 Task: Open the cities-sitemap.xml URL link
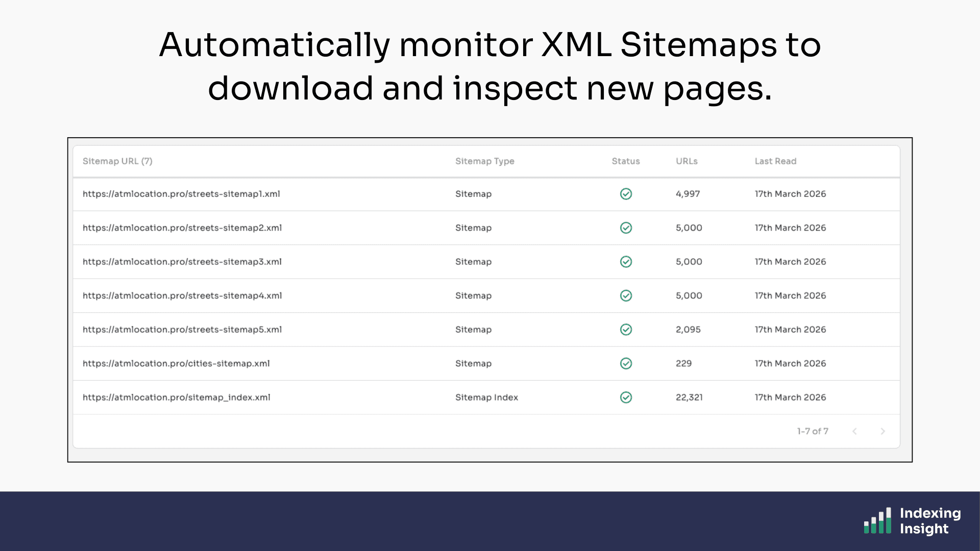click(x=176, y=364)
